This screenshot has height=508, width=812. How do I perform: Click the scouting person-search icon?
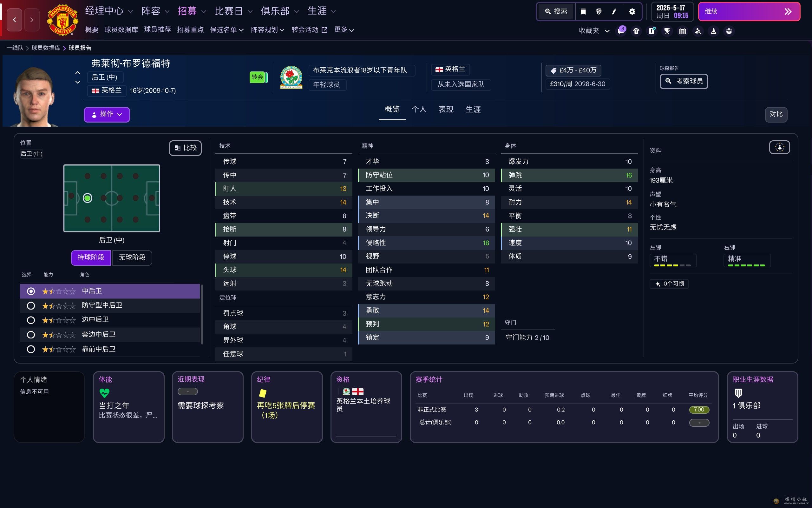(x=698, y=31)
